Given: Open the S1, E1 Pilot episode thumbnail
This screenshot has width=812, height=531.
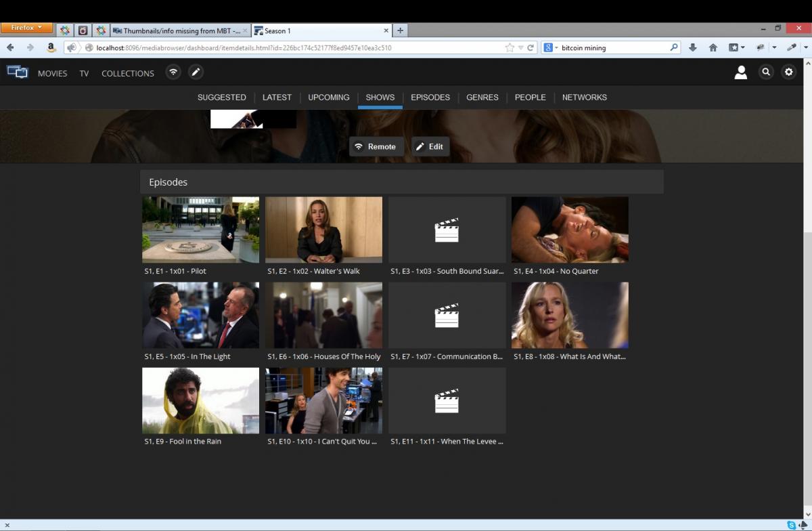Looking at the screenshot, I should [200, 230].
